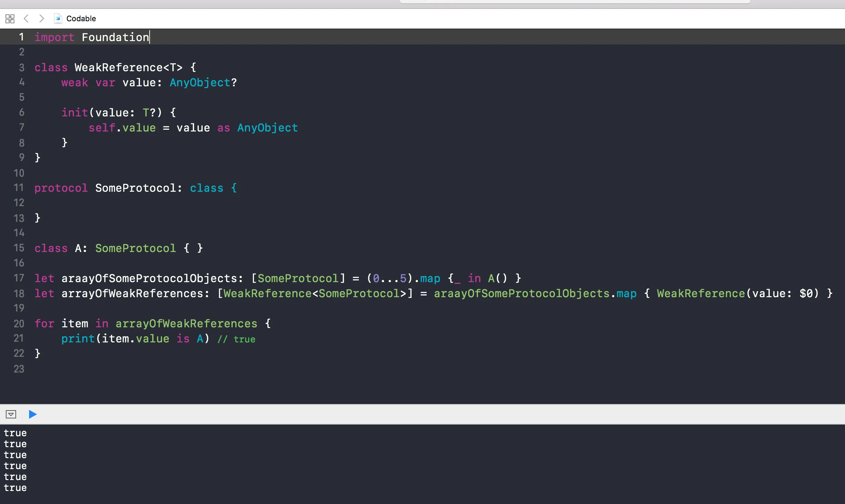Go forward using the right chevron
845x504 pixels.
[x=41, y=18]
